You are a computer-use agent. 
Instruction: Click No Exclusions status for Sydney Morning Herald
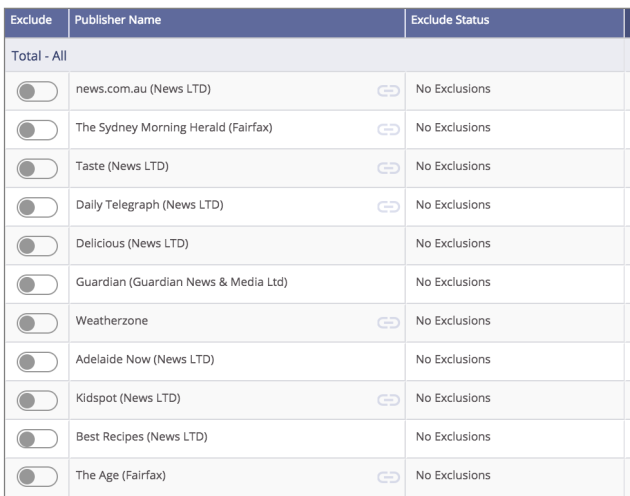453,127
